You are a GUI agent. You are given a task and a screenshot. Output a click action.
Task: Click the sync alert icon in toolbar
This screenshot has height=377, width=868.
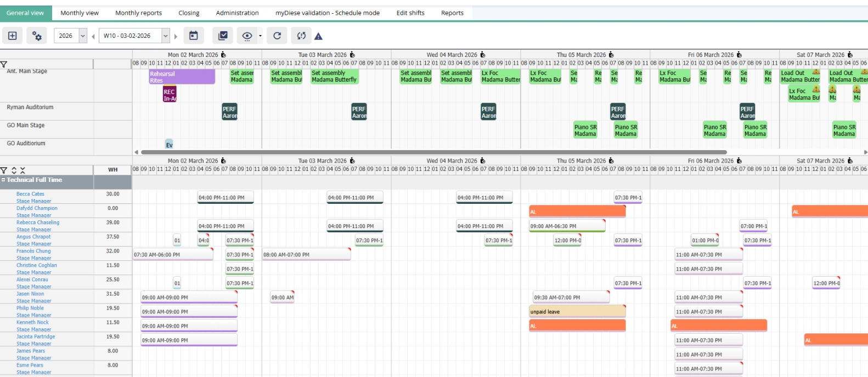click(x=301, y=36)
